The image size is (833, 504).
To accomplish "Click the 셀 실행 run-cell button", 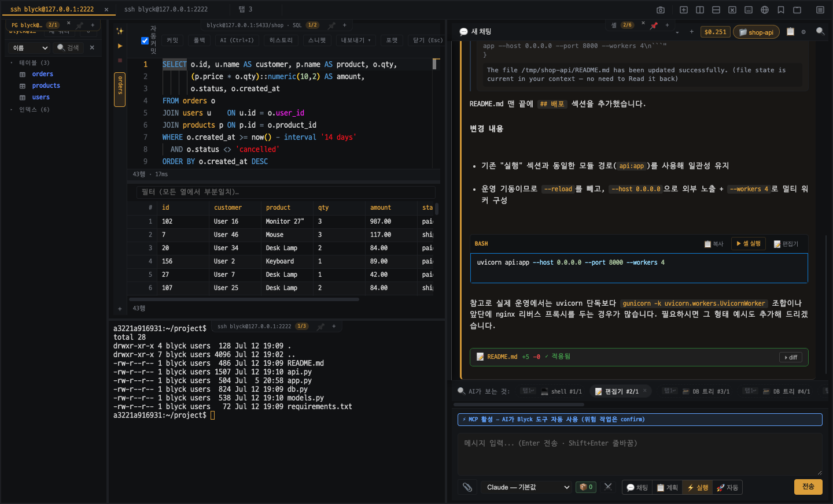I will click(749, 244).
